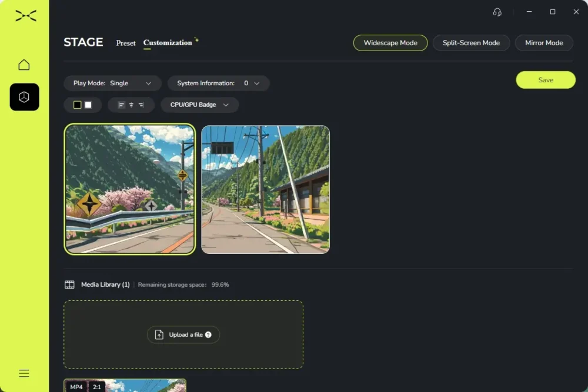Click the Save button
The width and height of the screenshot is (588, 392).
546,80
